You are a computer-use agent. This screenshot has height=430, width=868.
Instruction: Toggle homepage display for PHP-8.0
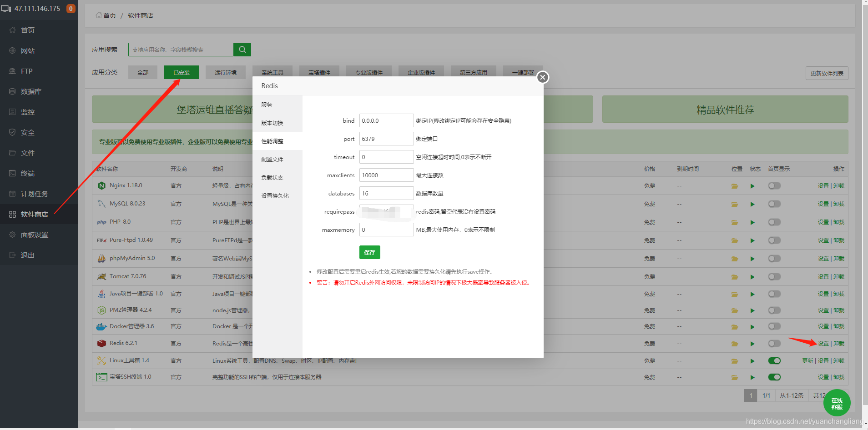click(x=774, y=222)
